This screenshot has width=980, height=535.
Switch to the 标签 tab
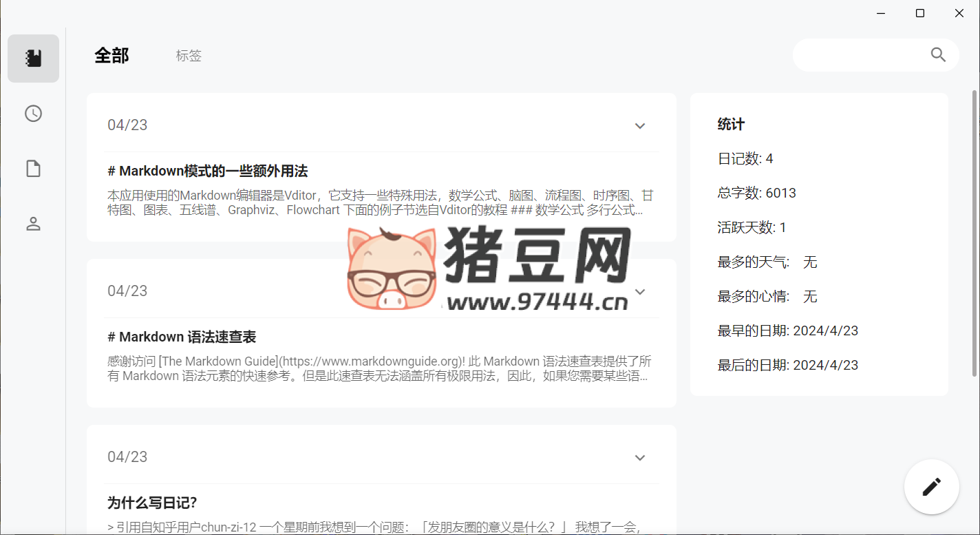[x=189, y=56]
